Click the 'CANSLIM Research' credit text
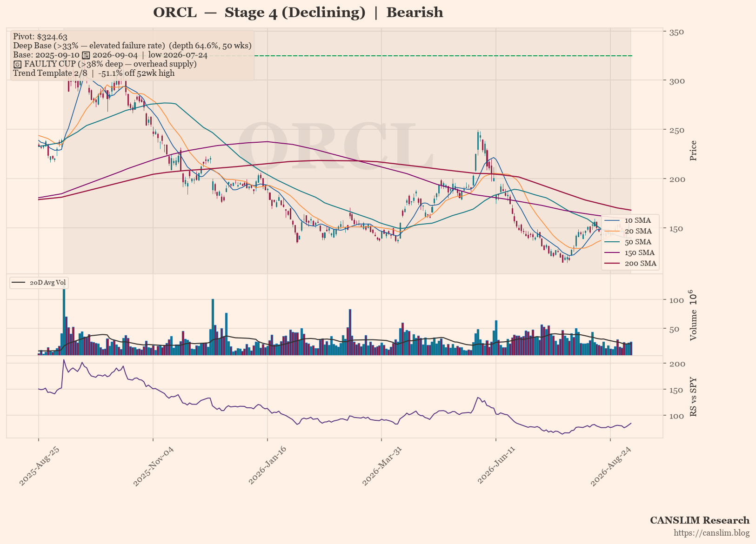This screenshot has width=756, height=544. (700, 520)
